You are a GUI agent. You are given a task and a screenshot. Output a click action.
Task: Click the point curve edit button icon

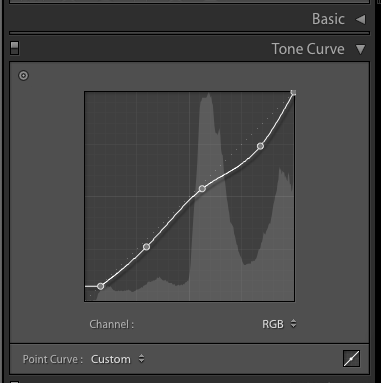[x=351, y=359]
